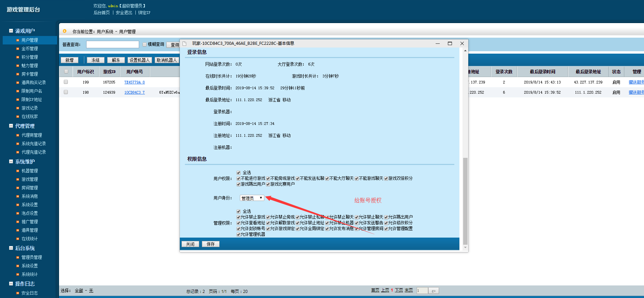Click the bullet icon next to 安全日志
644x298 pixels.
pos(18,293)
